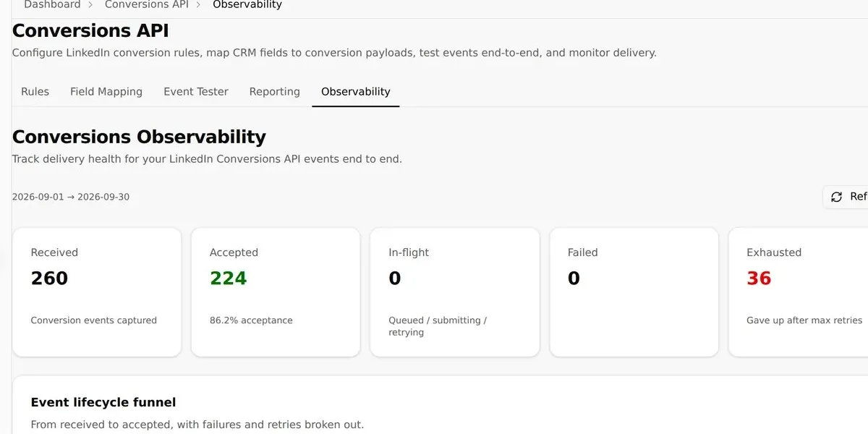This screenshot has width=868, height=434.
Task: Select the Reporting tab
Action: 274,92
